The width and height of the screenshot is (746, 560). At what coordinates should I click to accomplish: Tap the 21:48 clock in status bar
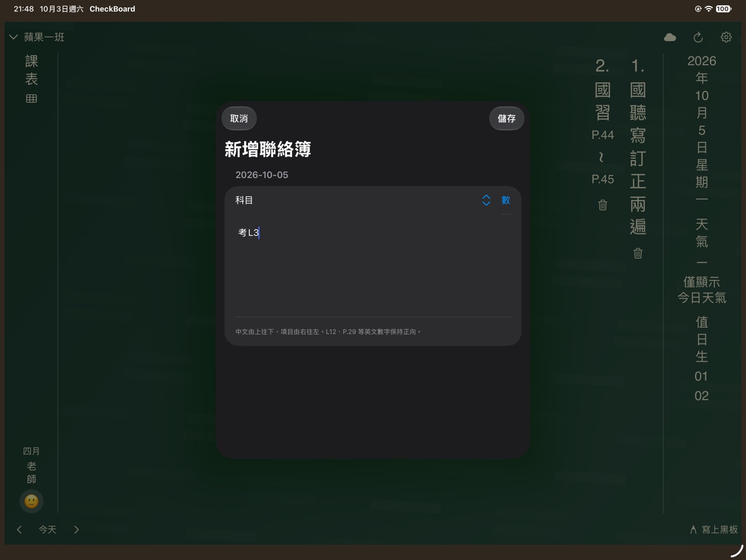tap(24, 9)
